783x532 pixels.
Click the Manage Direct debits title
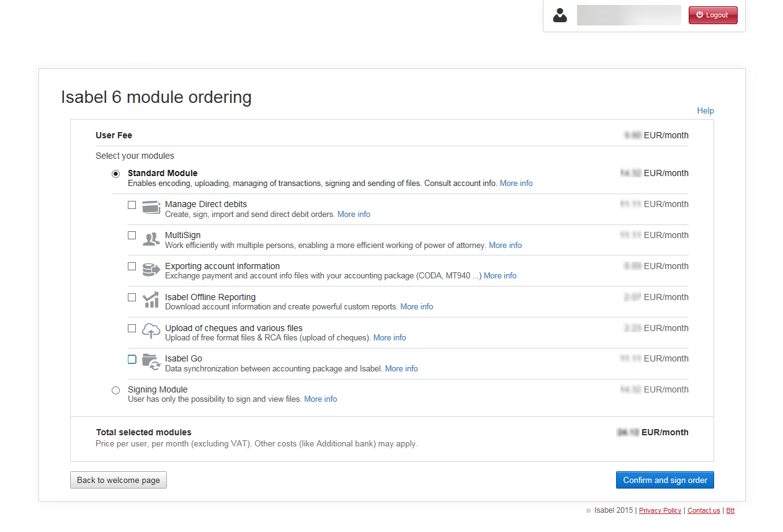[206, 204]
